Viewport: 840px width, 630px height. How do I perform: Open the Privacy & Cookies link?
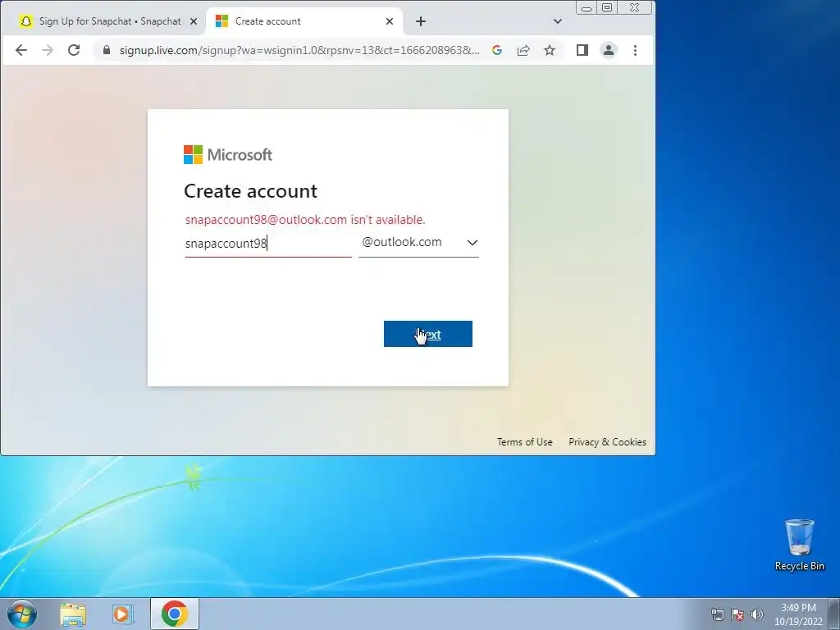click(x=608, y=442)
